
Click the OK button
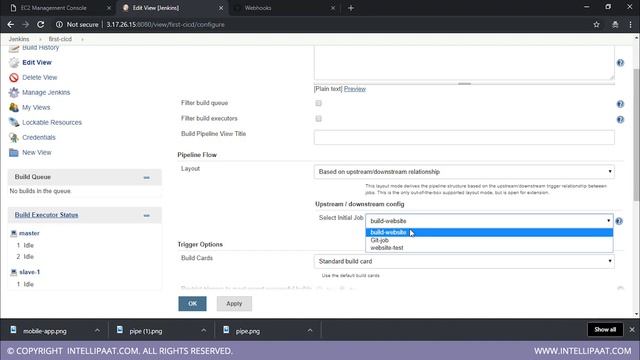[192, 304]
